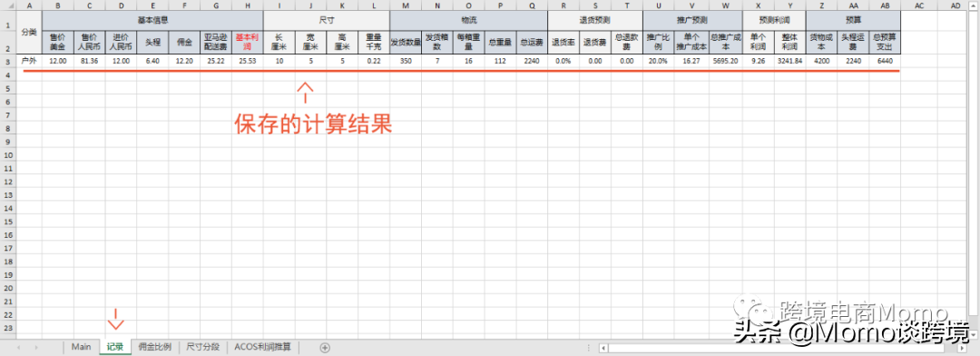This screenshot has width=980, height=356.
Task: Click the 货物成本 header cell
Action: (x=822, y=42)
